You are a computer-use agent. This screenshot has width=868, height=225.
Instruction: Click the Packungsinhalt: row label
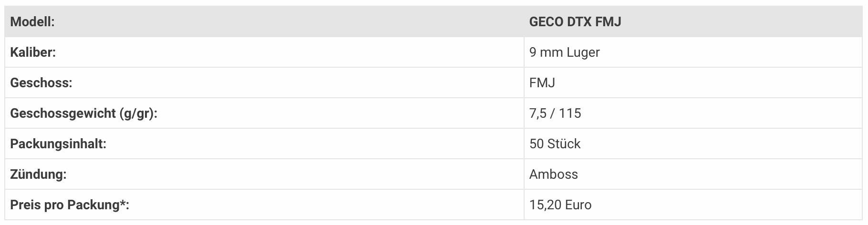pos(58,144)
